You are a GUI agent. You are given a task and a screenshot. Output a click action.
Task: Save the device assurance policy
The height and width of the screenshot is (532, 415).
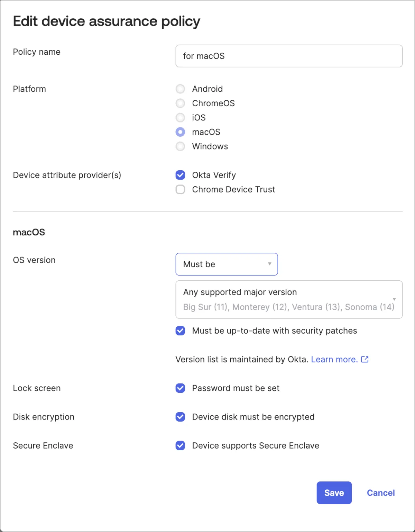pos(334,493)
